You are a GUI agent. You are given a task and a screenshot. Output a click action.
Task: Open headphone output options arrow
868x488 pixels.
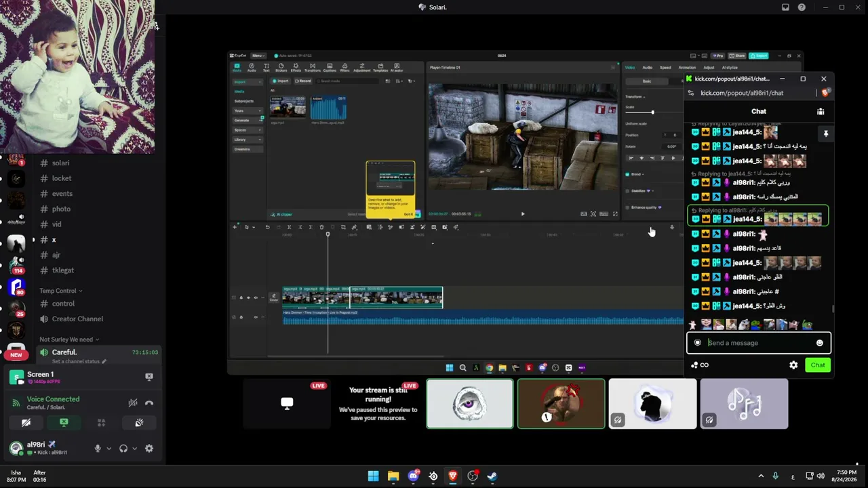(134, 448)
